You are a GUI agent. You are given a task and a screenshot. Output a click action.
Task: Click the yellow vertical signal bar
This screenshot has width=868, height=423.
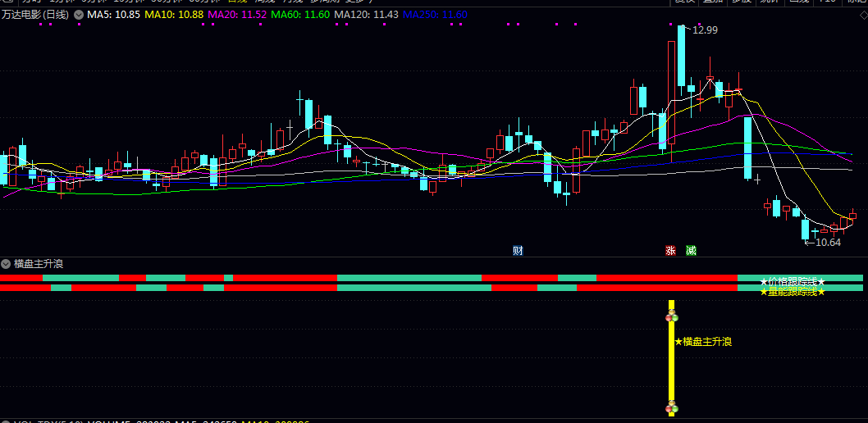coord(671,357)
